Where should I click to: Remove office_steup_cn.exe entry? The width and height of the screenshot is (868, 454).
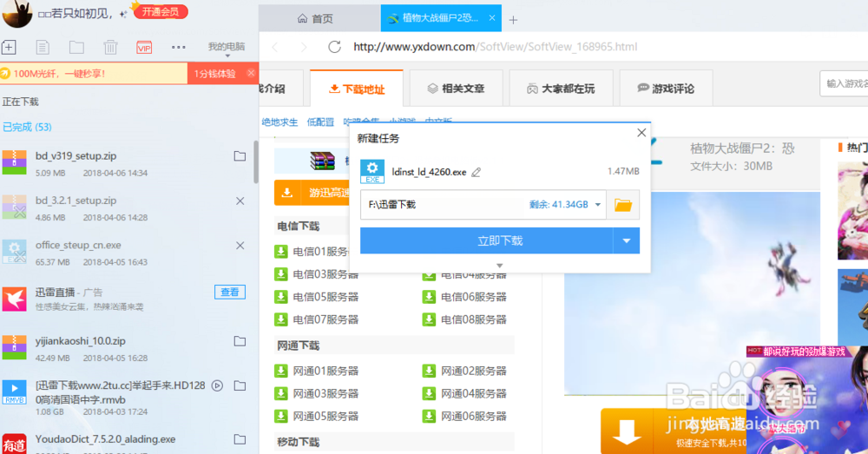coord(240,246)
